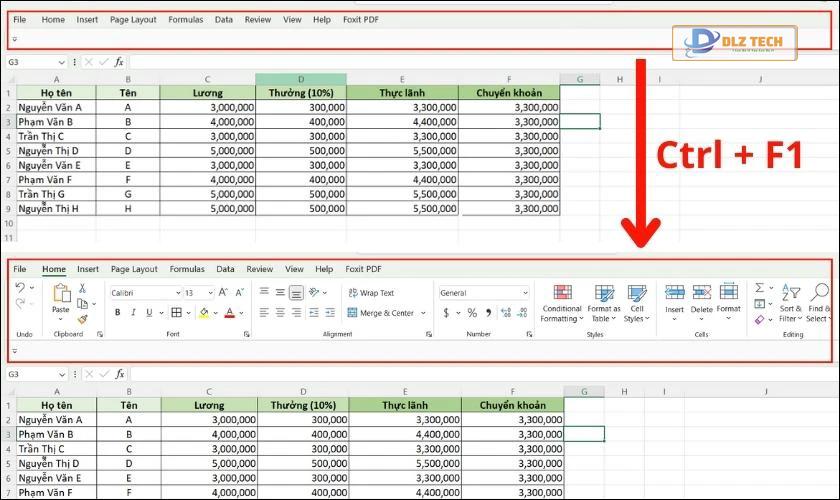The width and height of the screenshot is (840, 500).
Task: Toggle Top Align
Action: pos(264,292)
